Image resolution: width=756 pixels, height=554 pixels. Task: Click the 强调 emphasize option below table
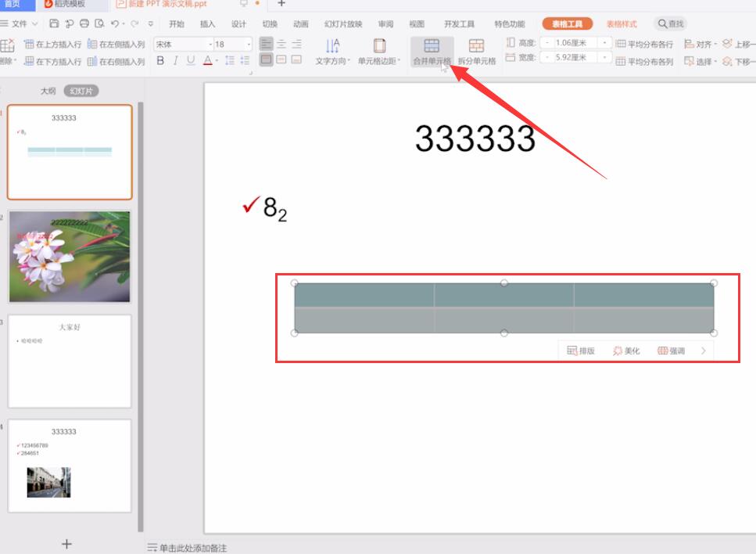[x=671, y=351]
